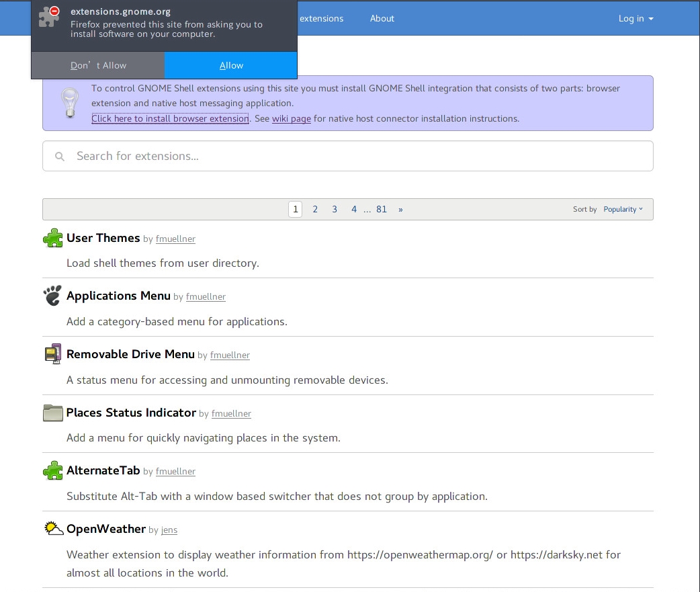Open the About page in the header
Image resolution: width=700 pixels, height=592 pixels.
click(x=382, y=18)
